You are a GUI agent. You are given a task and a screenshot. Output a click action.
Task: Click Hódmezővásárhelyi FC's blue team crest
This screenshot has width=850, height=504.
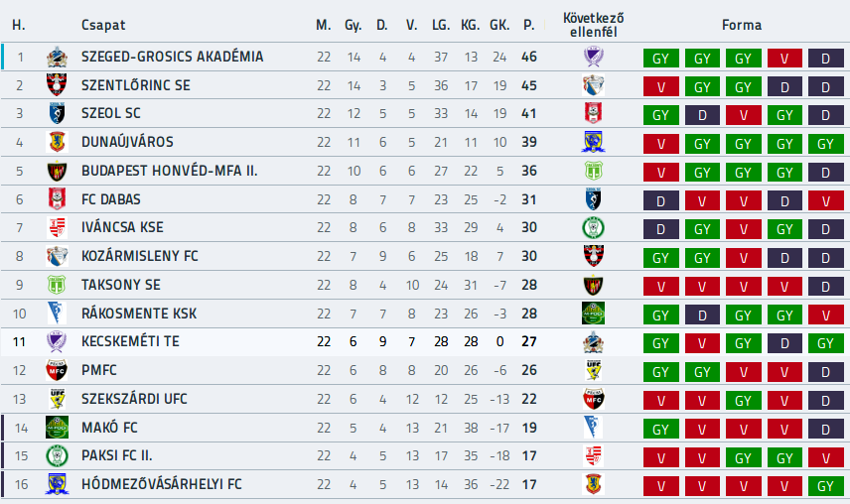click(x=57, y=484)
